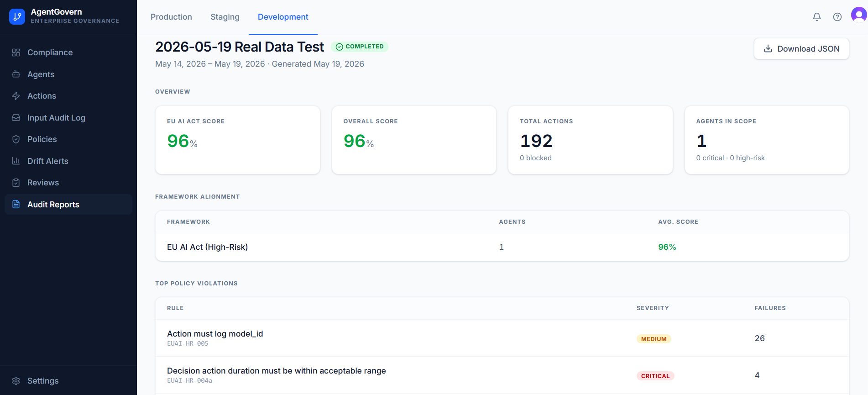Click the EUAI-HR-005 rule code
868x395 pixels.
click(x=188, y=344)
